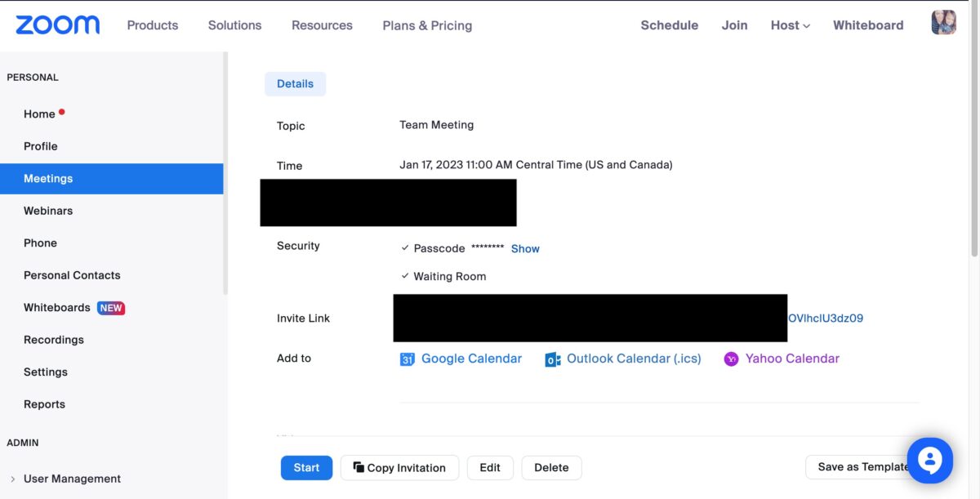Click the Jan 17, 2023 meeting time text
This screenshot has height=499, width=980.
click(536, 165)
